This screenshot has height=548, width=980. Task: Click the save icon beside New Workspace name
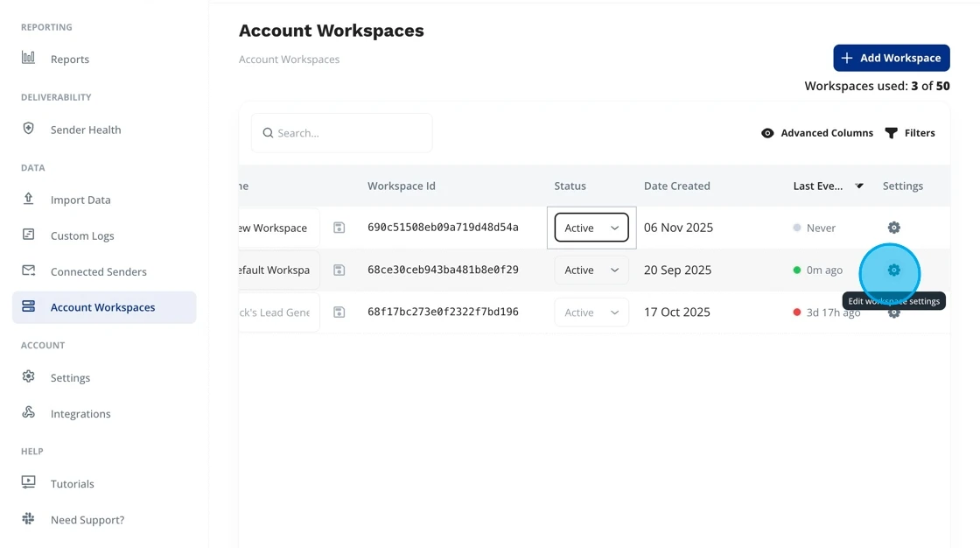point(339,228)
